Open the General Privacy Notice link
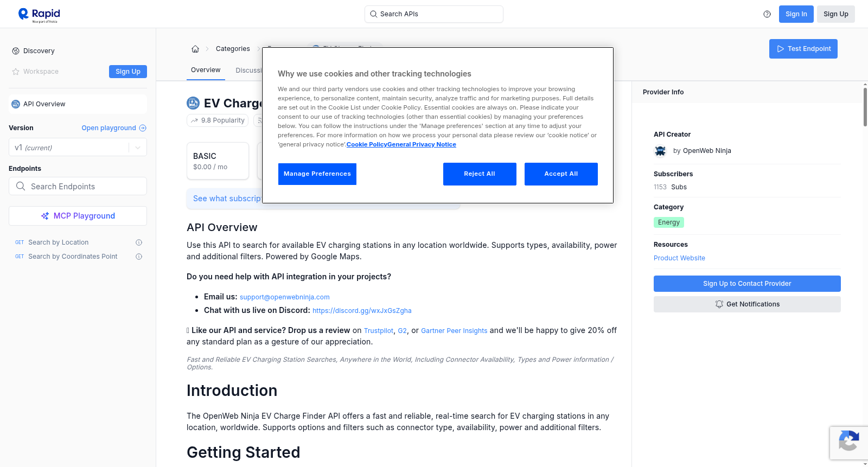This screenshot has height=467, width=868. pos(422,145)
